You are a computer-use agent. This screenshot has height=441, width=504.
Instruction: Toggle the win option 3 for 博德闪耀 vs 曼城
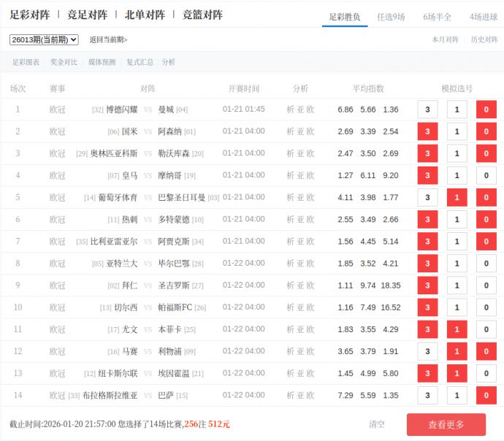click(x=427, y=110)
